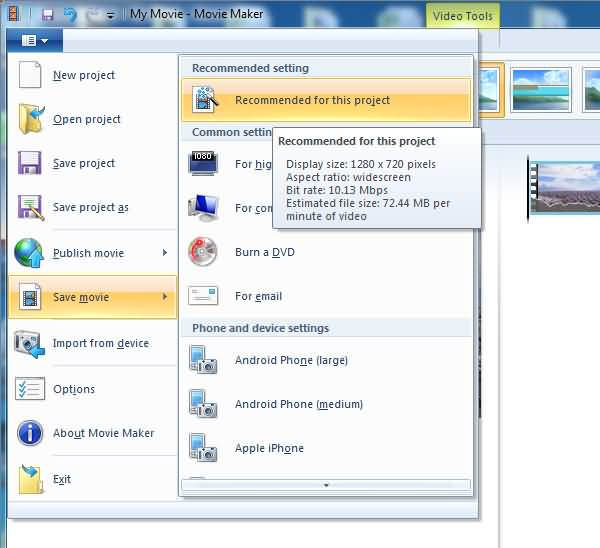600x548 pixels.
Task: Select the For email option
Action: [258, 296]
